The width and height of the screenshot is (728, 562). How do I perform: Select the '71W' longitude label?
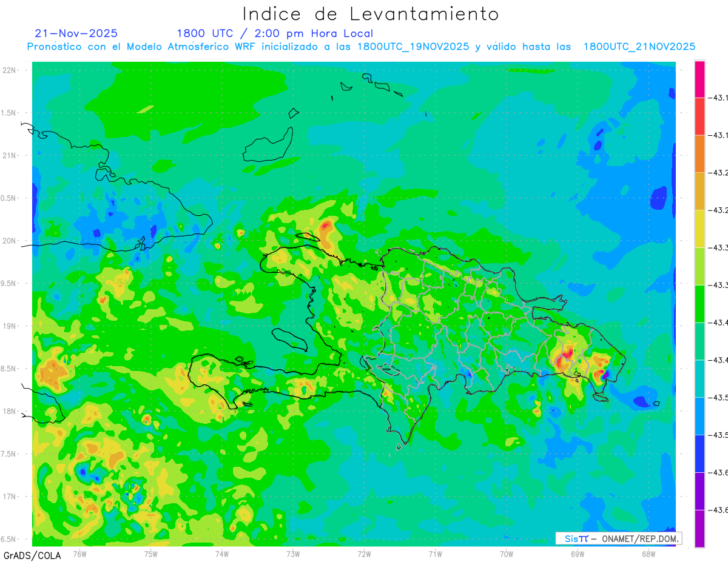click(x=435, y=554)
